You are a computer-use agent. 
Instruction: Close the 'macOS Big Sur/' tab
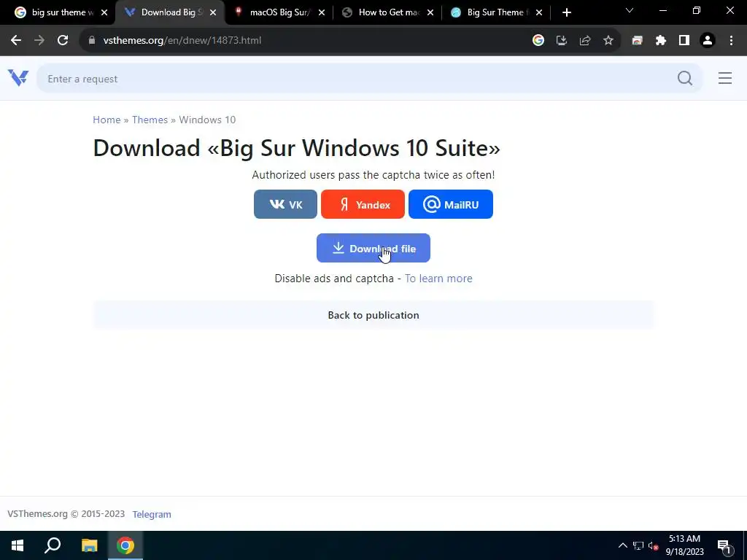(322, 13)
